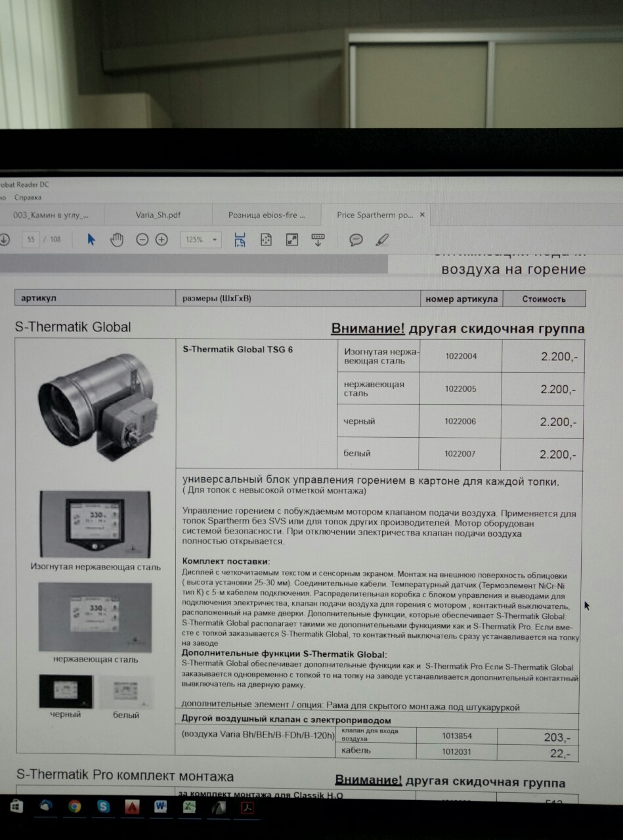The width and height of the screenshot is (623, 840).
Task: Click Другой воздушный клапан с электроприводом heading
Action: click(x=286, y=720)
